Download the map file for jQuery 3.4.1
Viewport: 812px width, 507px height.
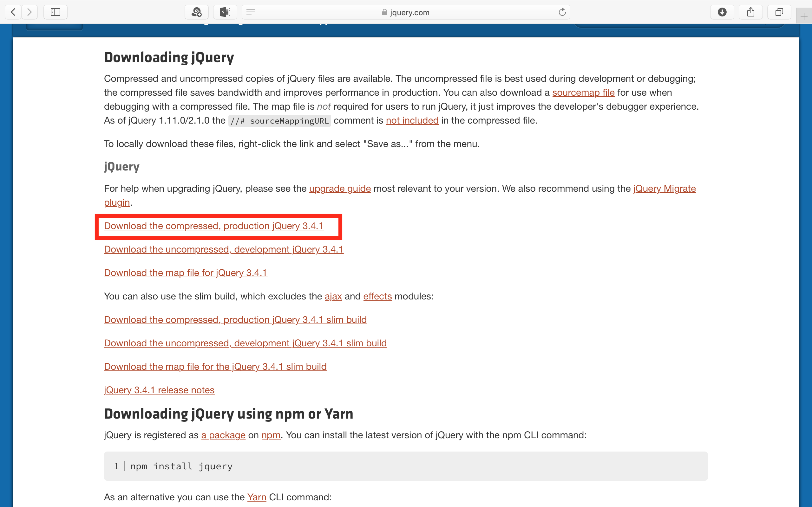tap(185, 273)
